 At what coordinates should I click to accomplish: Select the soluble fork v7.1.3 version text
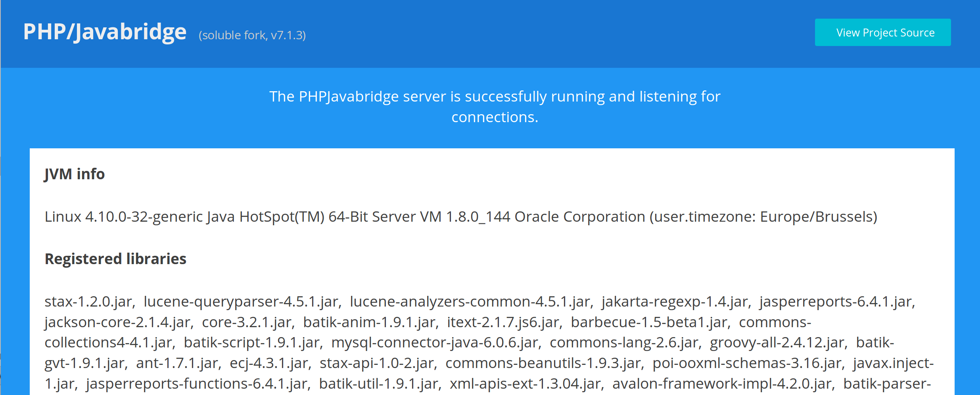252,35
